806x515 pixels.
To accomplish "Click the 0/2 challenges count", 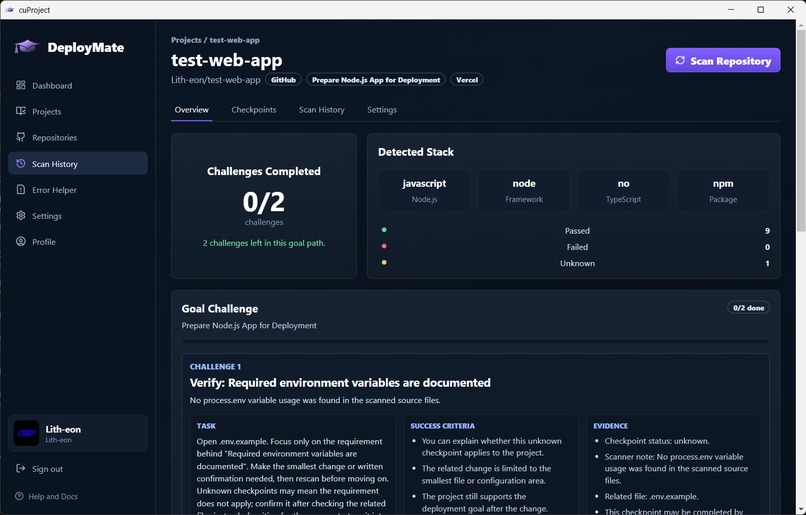I will [x=264, y=201].
